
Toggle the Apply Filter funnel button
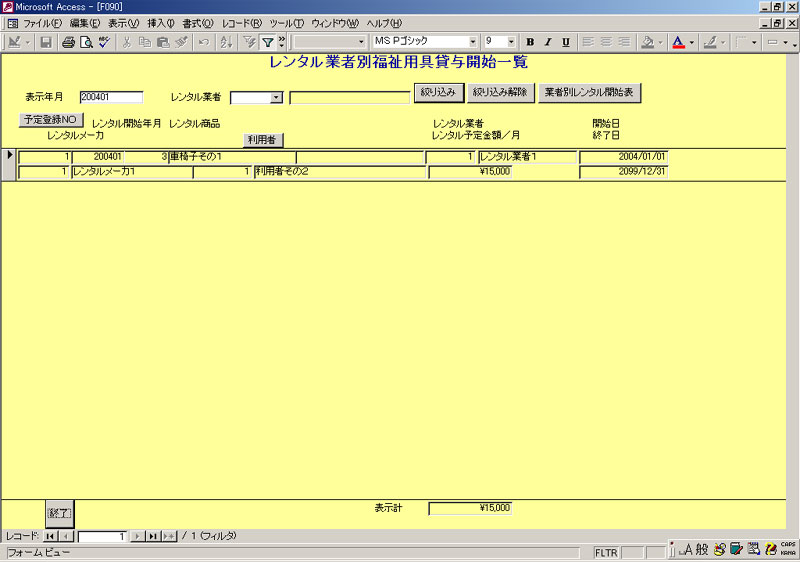(267, 42)
